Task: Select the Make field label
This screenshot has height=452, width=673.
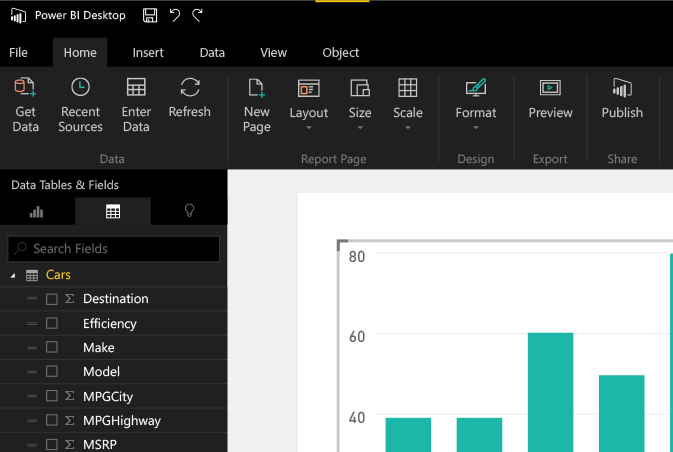Action: coord(99,347)
